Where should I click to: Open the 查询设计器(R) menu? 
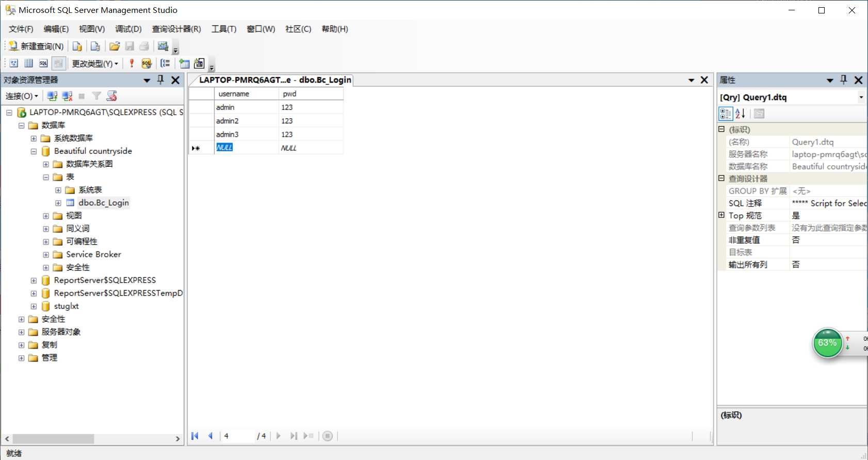[176, 29]
